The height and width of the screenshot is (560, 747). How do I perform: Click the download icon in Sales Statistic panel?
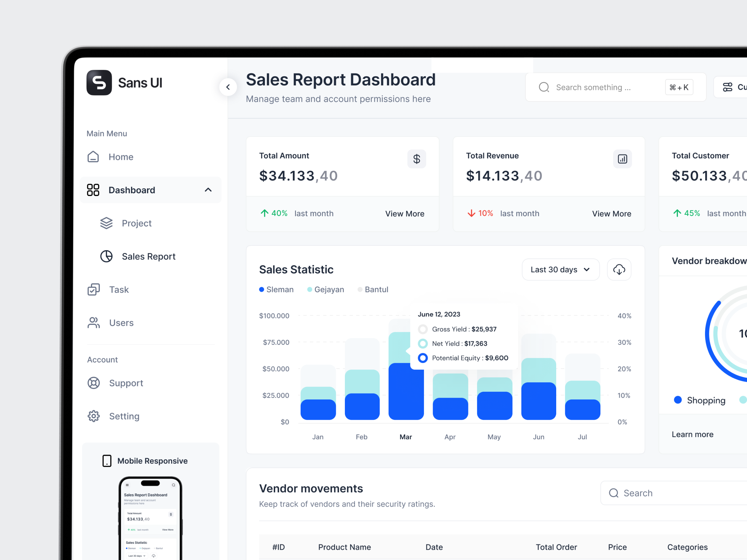pyautogui.click(x=619, y=269)
